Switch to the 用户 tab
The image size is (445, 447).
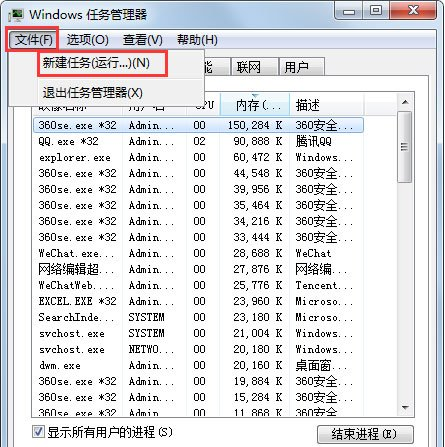pos(301,67)
